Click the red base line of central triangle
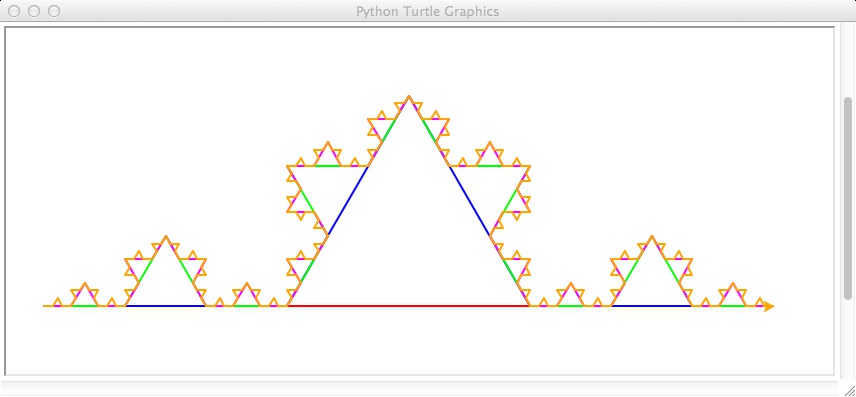856x397 pixels. click(408, 306)
